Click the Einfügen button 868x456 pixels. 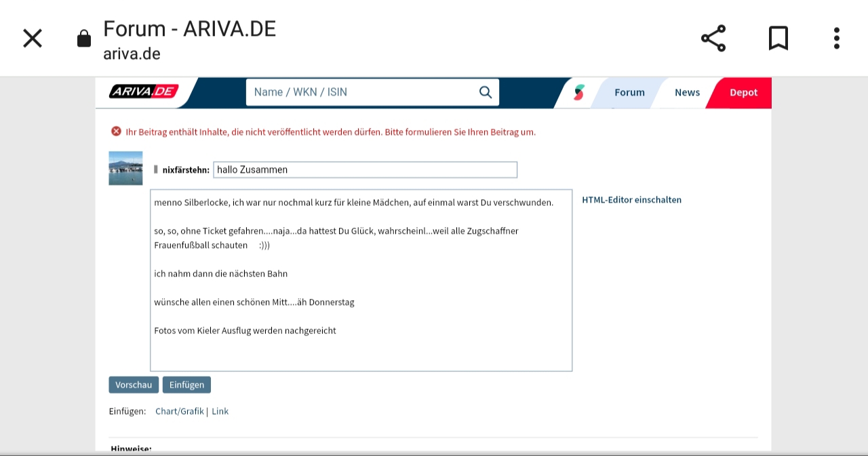[186, 385]
